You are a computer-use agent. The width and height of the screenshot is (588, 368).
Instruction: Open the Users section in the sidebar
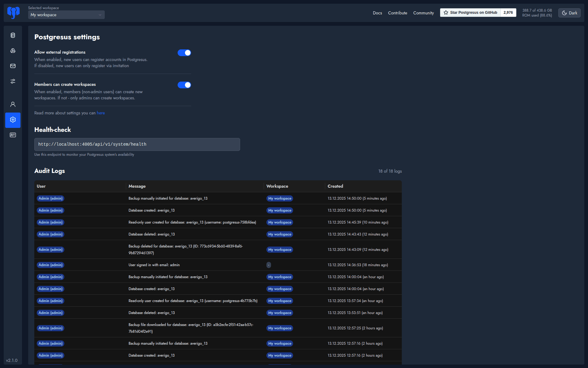click(x=13, y=104)
